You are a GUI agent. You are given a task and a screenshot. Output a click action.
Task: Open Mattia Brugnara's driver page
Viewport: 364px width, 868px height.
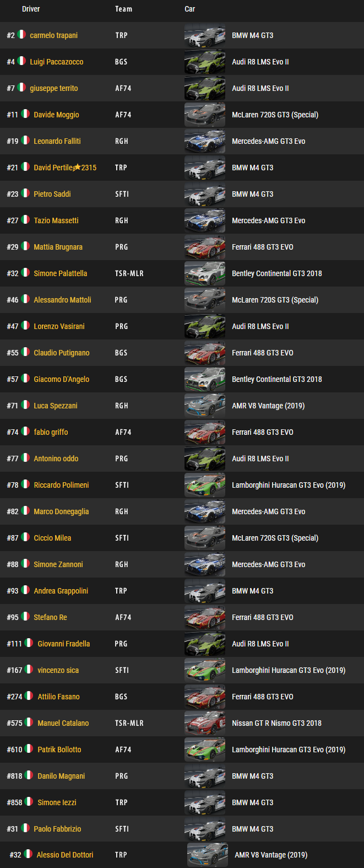[58, 247]
